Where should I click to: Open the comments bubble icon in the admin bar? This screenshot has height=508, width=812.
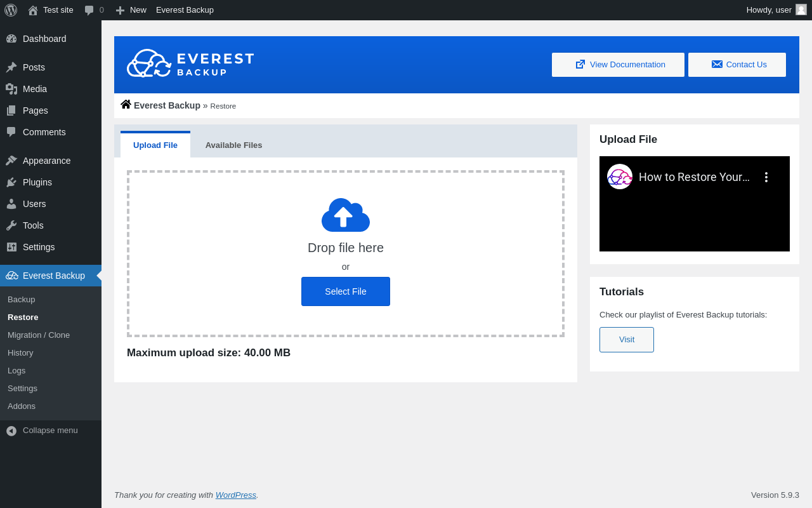pyautogui.click(x=89, y=10)
